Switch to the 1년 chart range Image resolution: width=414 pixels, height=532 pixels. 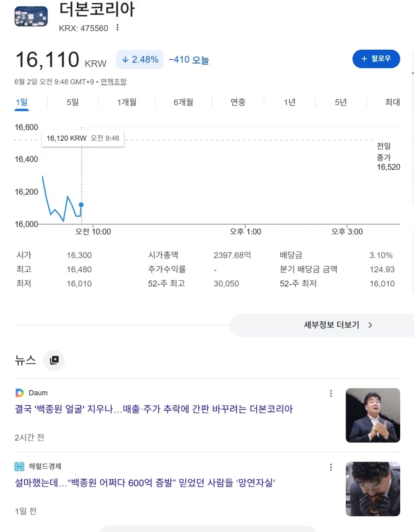click(290, 102)
